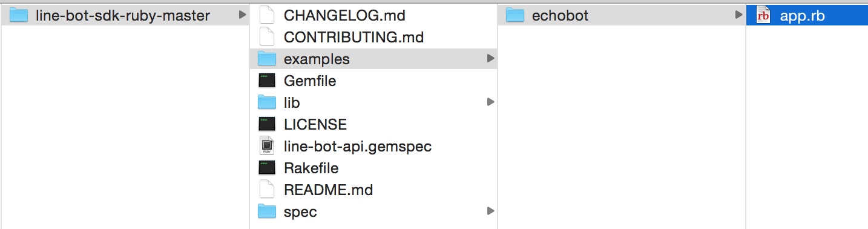This screenshot has width=868, height=229.
Task: Click the lib folder name
Action: [x=292, y=102]
